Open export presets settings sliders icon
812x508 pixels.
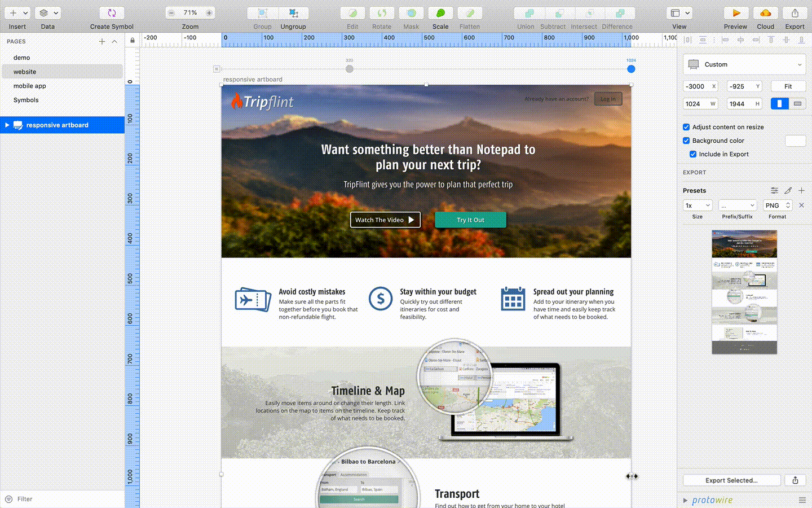774,191
